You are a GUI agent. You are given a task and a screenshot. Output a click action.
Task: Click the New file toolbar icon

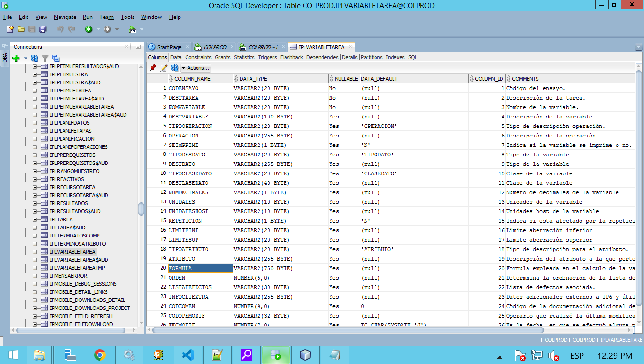[x=10, y=29]
